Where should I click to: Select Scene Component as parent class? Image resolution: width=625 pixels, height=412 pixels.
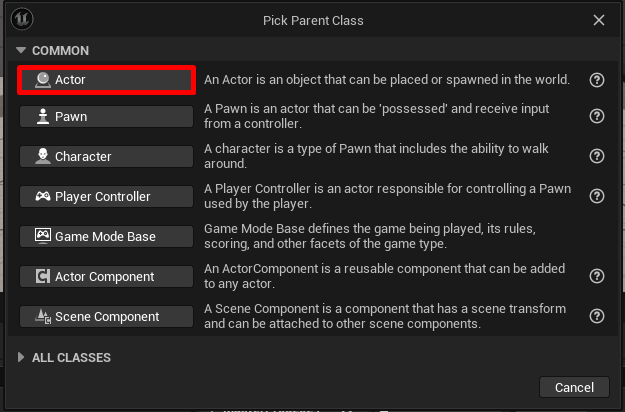[x=106, y=316]
